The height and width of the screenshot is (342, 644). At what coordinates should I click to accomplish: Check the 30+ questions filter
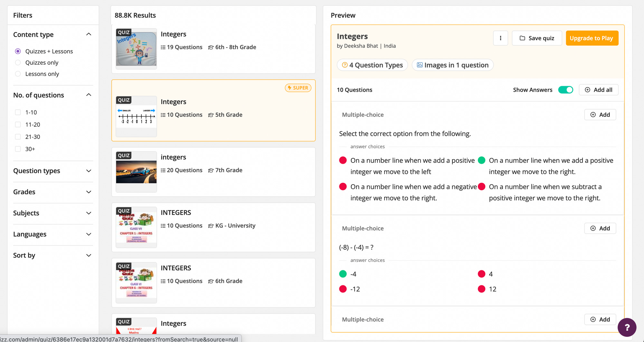click(18, 149)
